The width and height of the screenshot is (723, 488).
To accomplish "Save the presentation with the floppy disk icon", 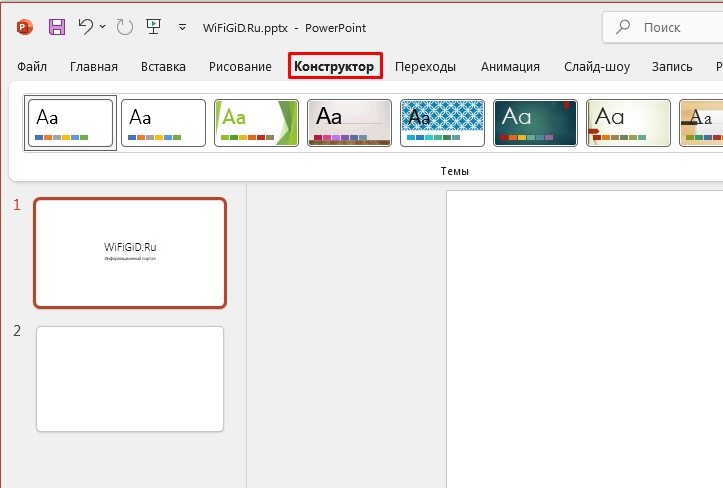I will pos(57,27).
